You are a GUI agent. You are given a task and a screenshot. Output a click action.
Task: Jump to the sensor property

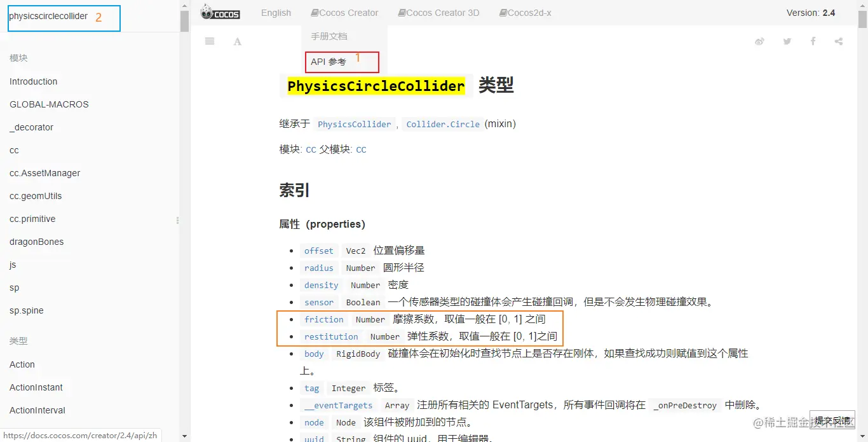click(x=318, y=302)
